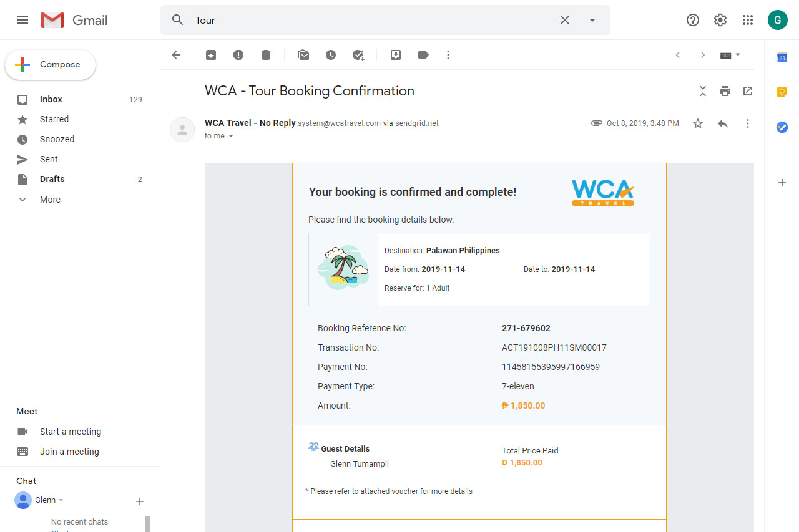The image size is (799, 532).
Task: Go to the newer email arrow
Action: click(678, 55)
